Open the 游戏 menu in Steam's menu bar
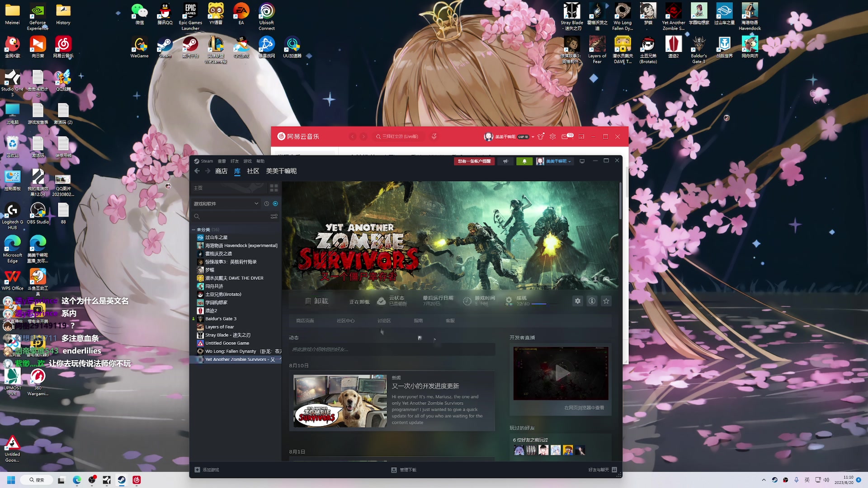868x488 pixels. tap(247, 161)
